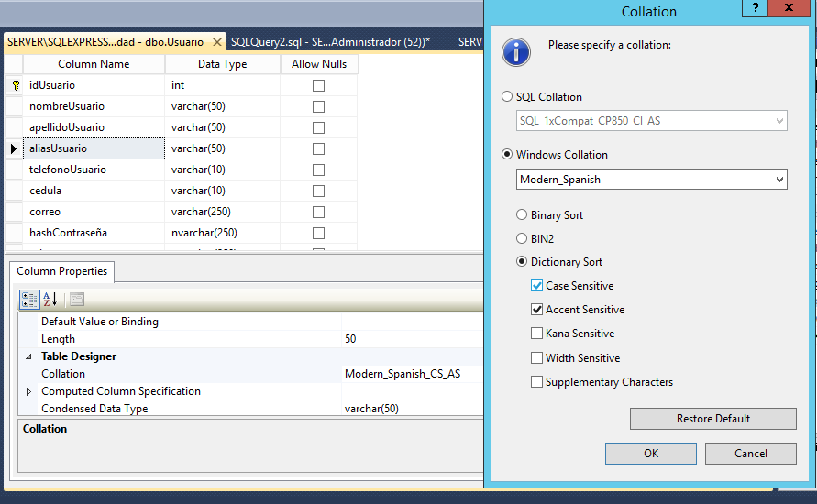Click the primary key icon beside idUsuario

pos(15,85)
